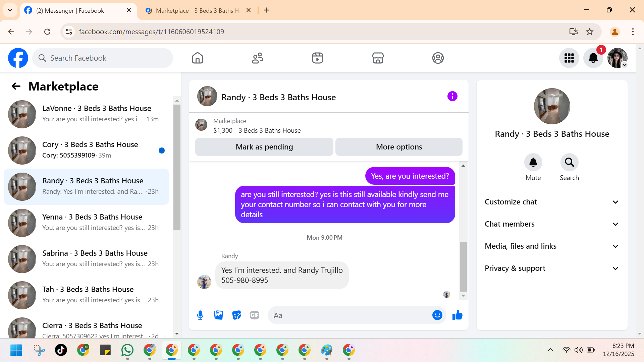
Task: Open the Facebook menu grid icon
Action: click(x=569, y=58)
